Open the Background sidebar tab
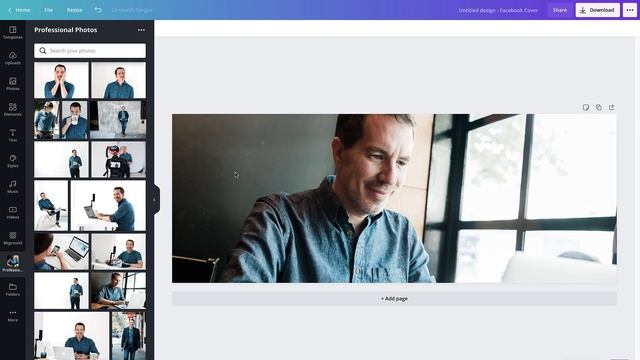Viewport: 640px width, 360px height. tap(13, 238)
